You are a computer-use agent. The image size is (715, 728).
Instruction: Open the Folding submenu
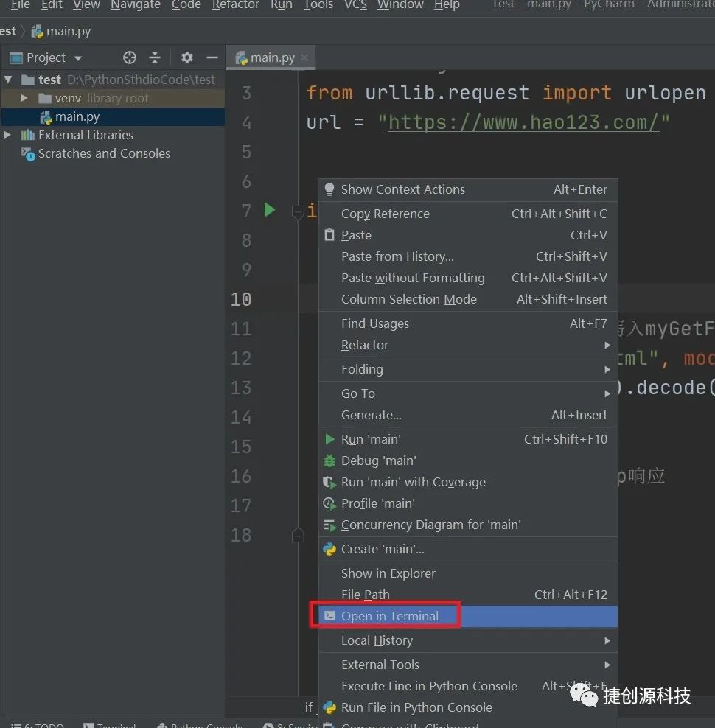tap(468, 369)
